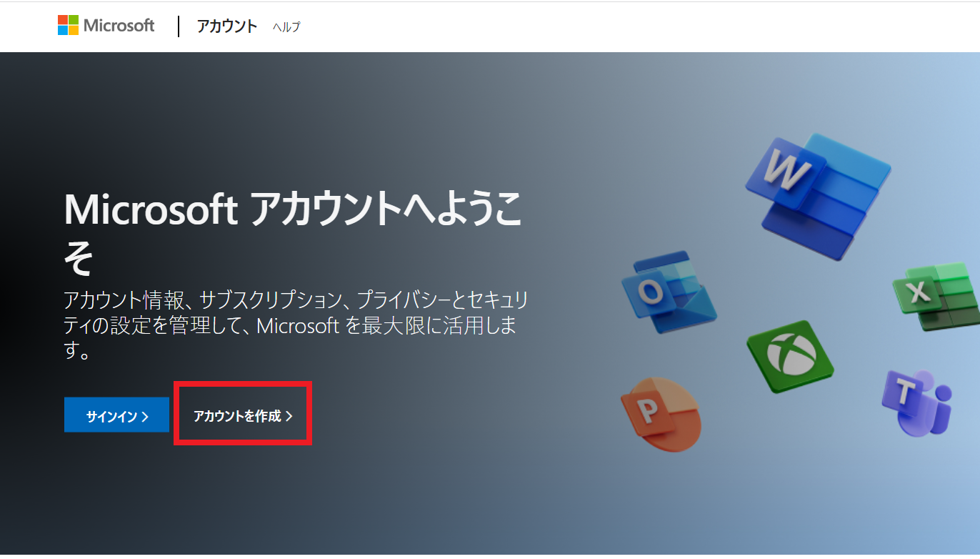Click the heading Microsoft アカウントへようこそ
This screenshot has width=980, height=559.
coord(293,233)
